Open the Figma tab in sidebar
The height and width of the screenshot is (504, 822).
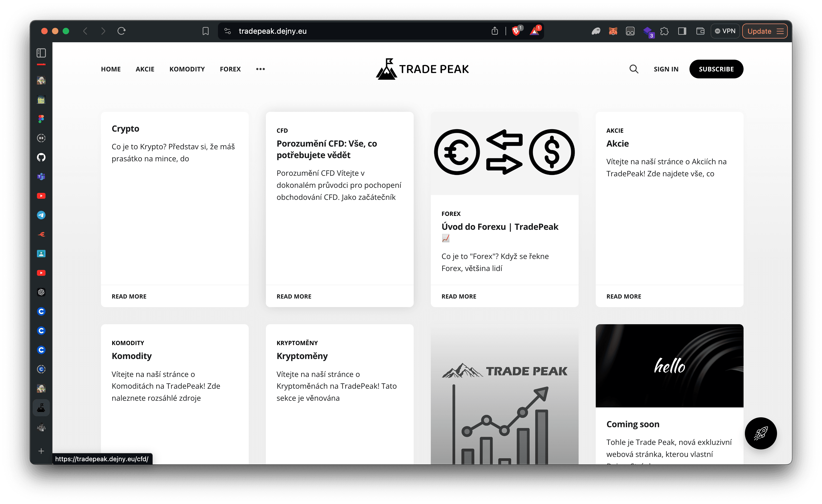41,119
